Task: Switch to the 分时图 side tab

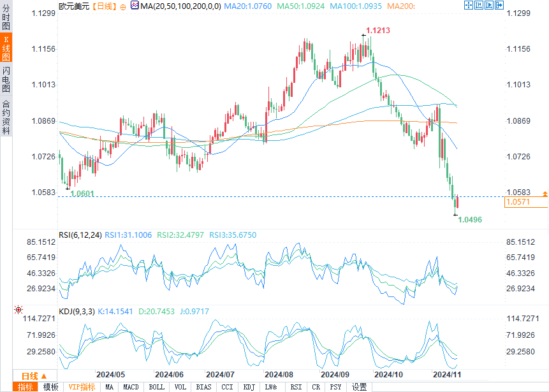Action: [x=6, y=17]
